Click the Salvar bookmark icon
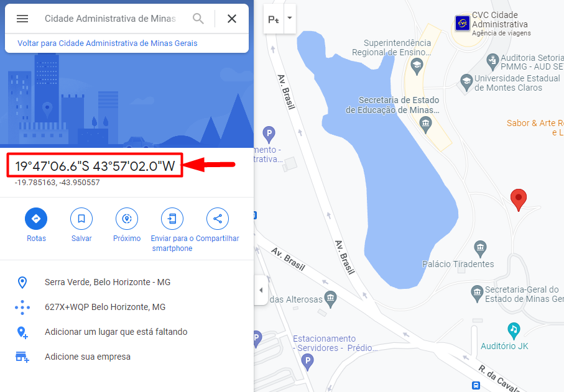The width and height of the screenshot is (564, 392). click(81, 219)
